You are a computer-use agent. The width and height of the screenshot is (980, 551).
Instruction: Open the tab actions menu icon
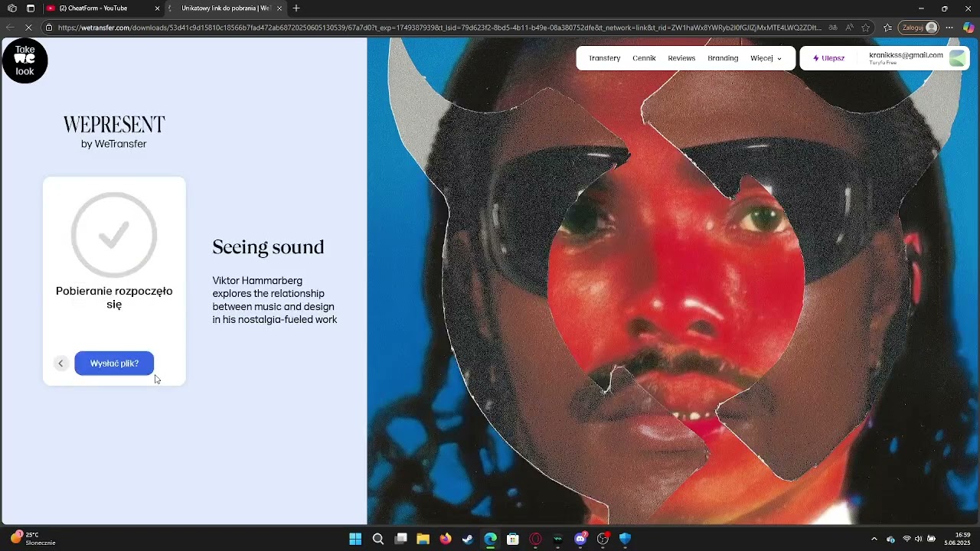pyautogui.click(x=31, y=8)
